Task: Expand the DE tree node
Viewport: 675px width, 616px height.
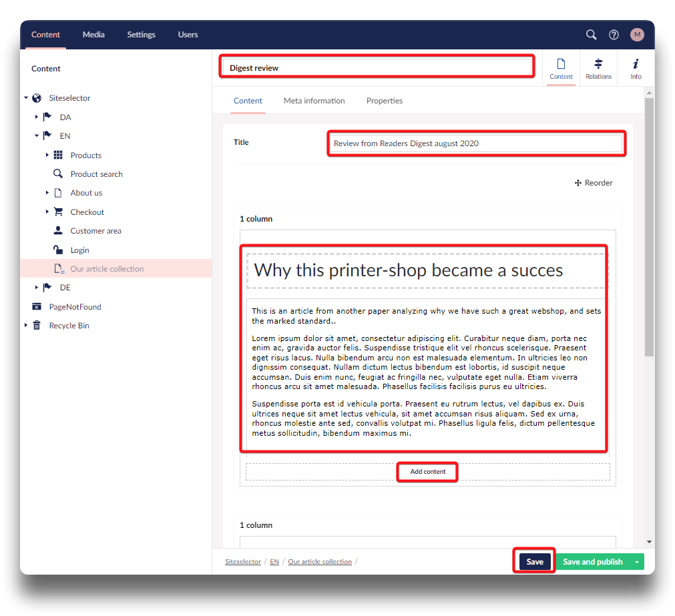Action: (x=37, y=287)
